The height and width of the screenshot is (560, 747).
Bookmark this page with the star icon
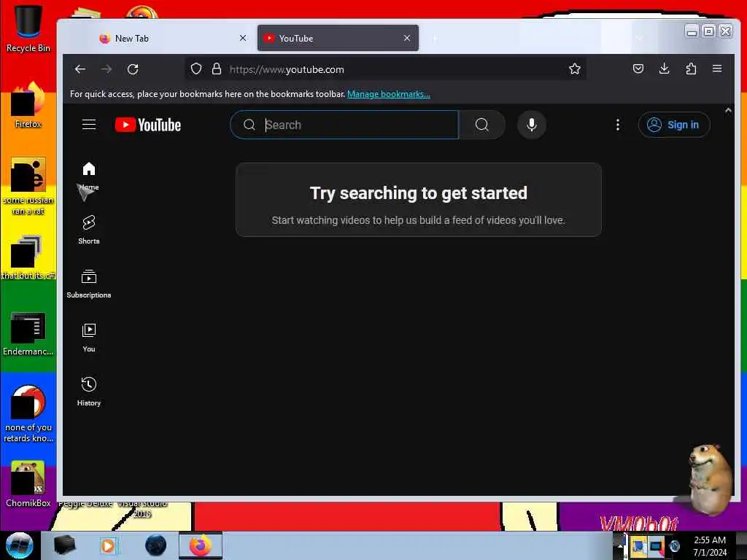click(575, 69)
